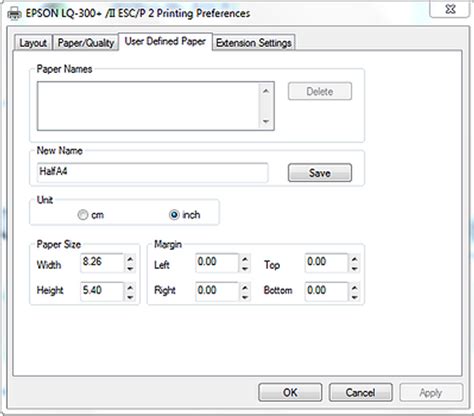Click the Left margin value field
Viewport: 474px width, 416px height.
217,263
